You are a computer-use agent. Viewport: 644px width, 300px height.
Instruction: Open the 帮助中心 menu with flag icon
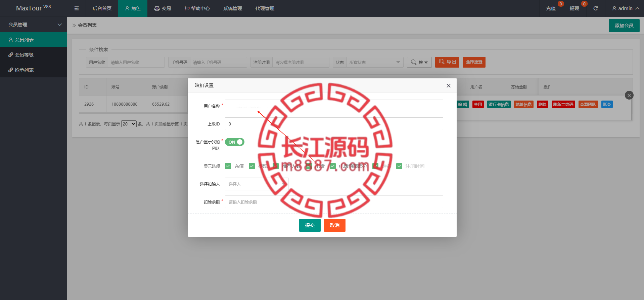(197, 8)
